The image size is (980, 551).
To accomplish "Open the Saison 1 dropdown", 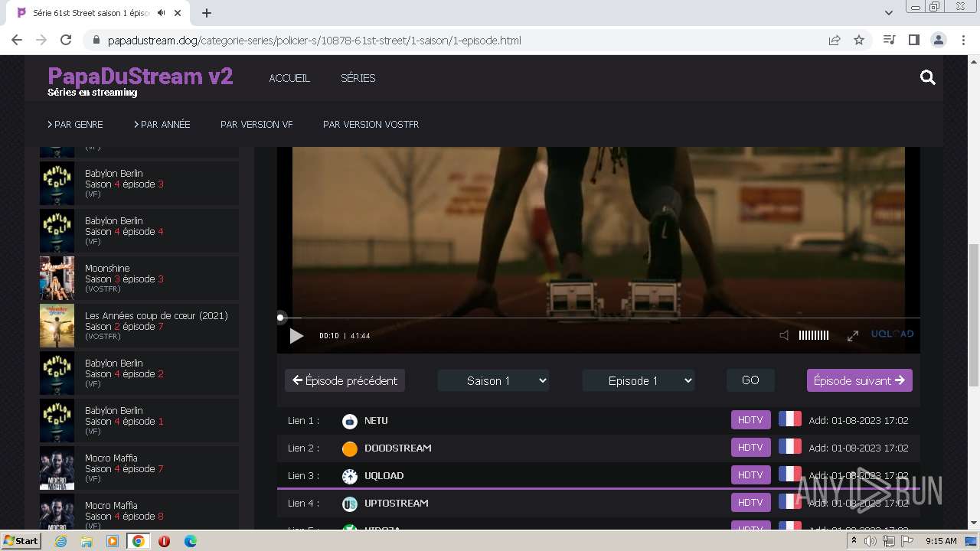I will pyautogui.click(x=494, y=380).
